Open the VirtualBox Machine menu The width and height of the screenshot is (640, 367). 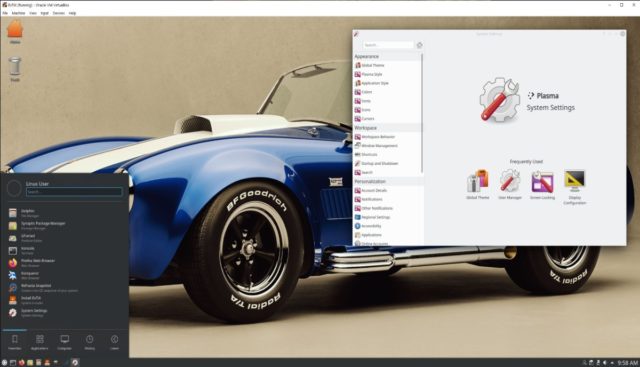18,13
